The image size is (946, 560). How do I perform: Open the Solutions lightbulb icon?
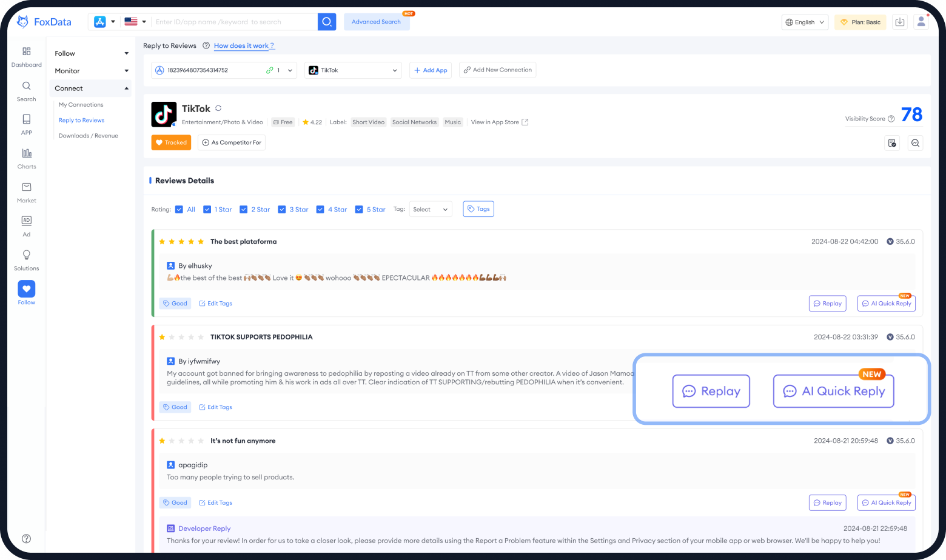26,255
